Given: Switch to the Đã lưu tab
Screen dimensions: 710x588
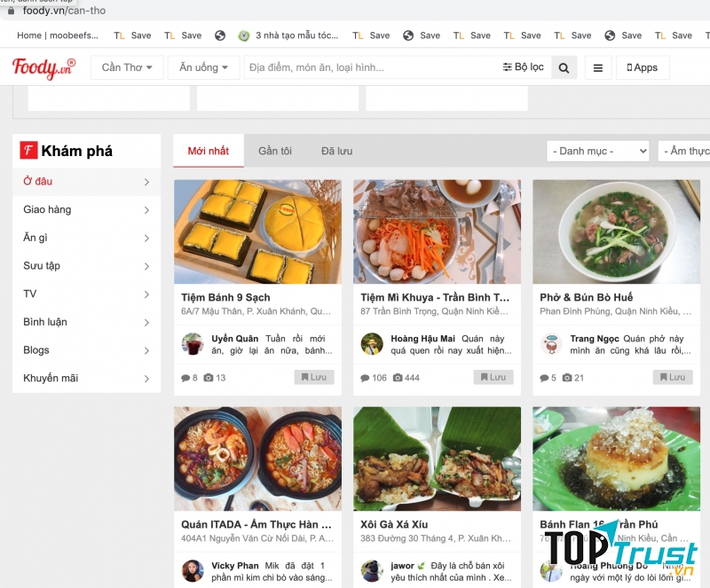Looking at the screenshot, I should (x=336, y=151).
